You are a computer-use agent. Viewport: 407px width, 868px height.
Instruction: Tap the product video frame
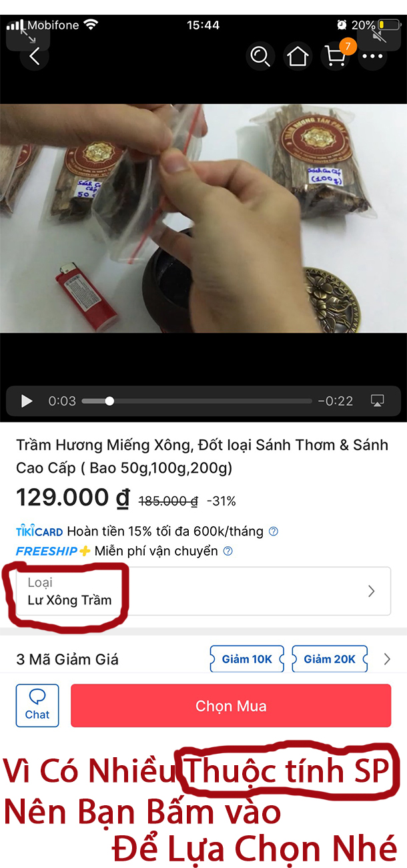pos(203,218)
